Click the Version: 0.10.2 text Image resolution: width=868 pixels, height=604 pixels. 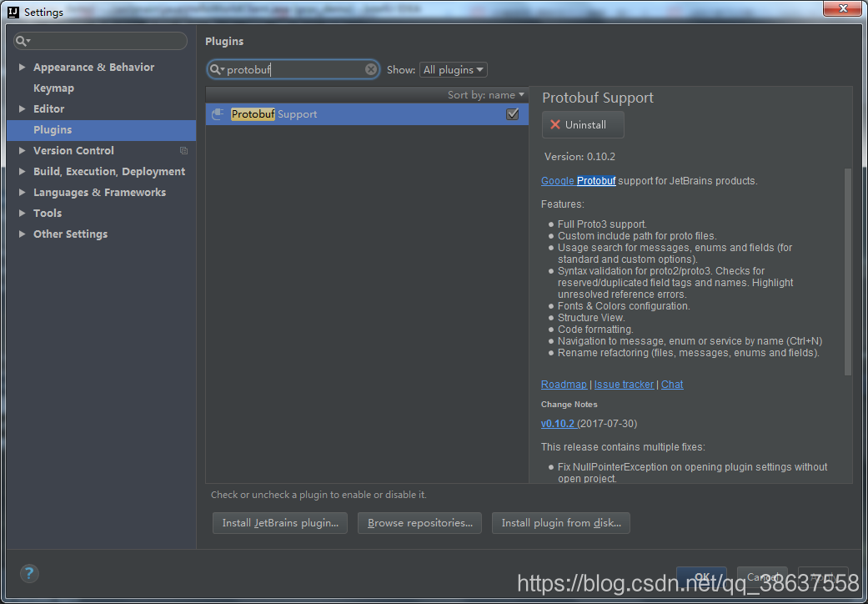580,157
